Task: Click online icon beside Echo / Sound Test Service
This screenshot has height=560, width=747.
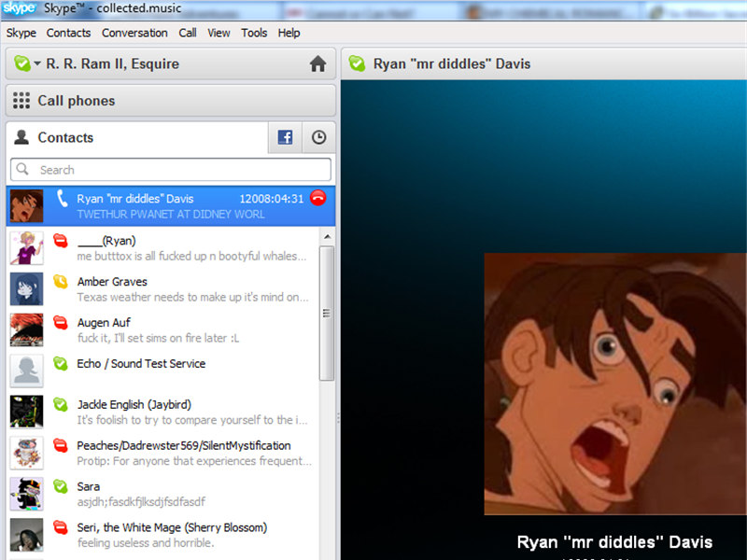Action: [x=61, y=363]
